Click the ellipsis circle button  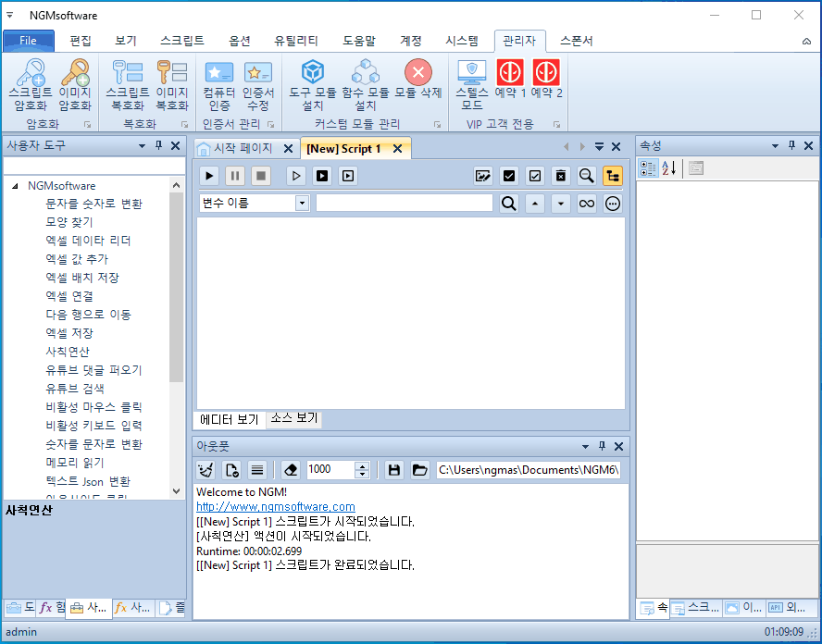(x=612, y=204)
